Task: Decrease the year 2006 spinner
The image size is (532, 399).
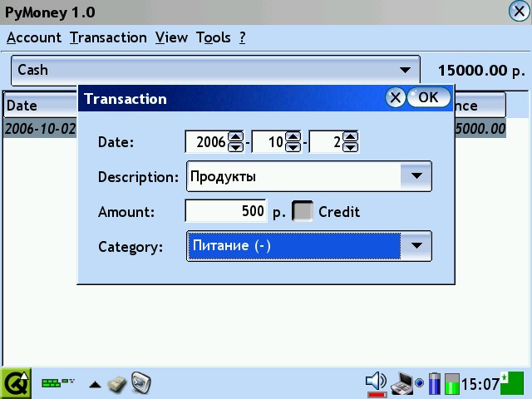Action: click(x=236, y=147)
